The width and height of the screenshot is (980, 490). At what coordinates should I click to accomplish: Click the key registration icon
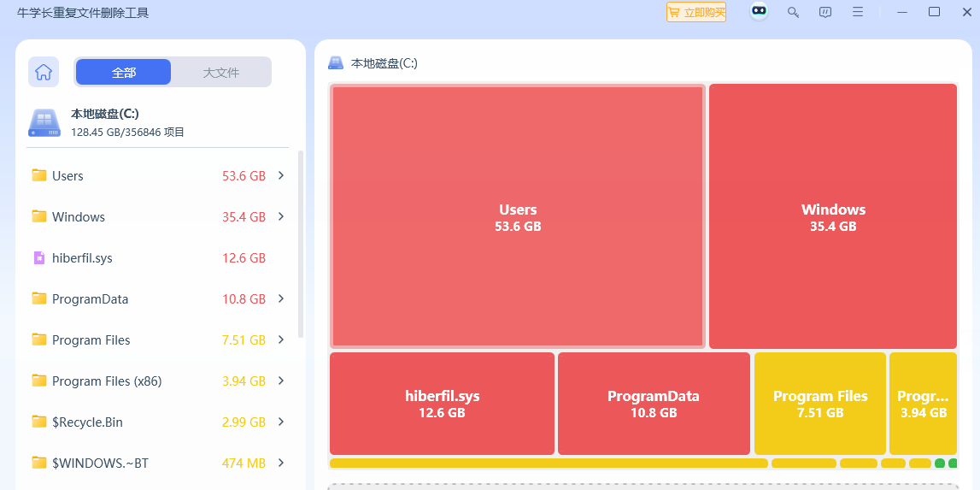click(793, 12)
